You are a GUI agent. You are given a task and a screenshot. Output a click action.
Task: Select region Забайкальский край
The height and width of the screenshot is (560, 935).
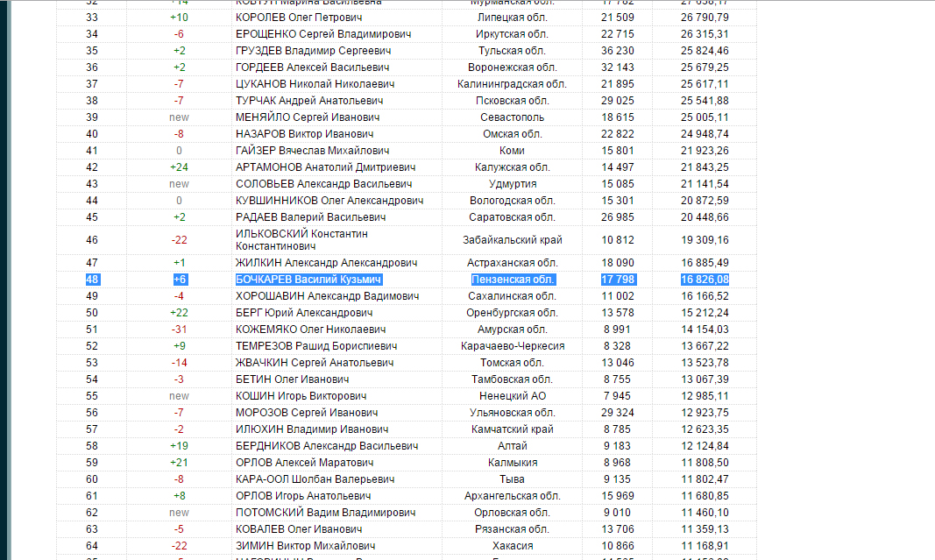pyautogui.click(x=513, y=240)
